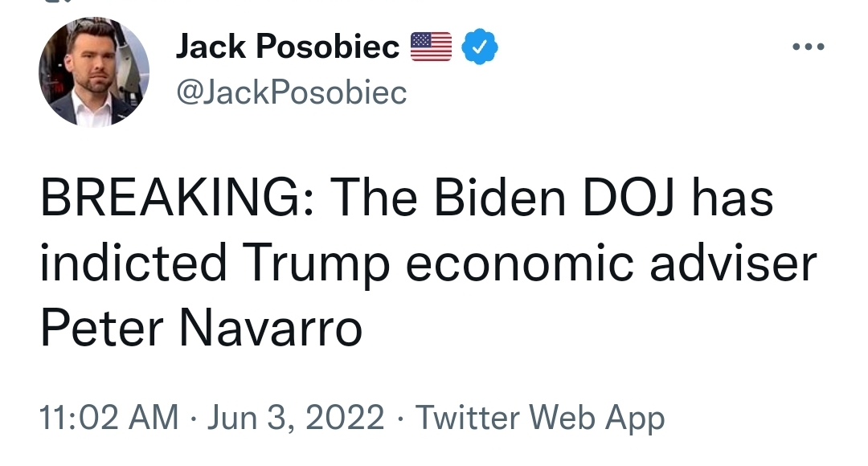Click the word "BREAKING:" in the tweet
Screen dimensions: 868x466
[178, 198]
